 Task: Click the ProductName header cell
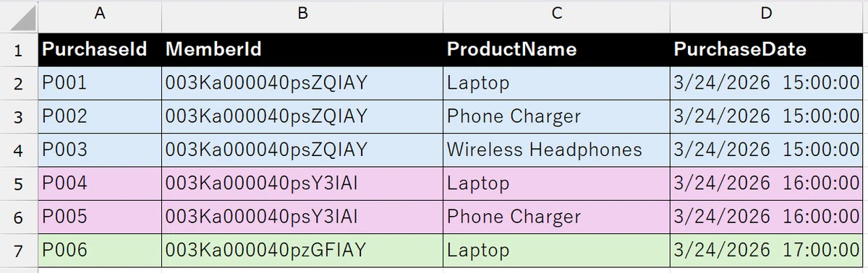556,49
